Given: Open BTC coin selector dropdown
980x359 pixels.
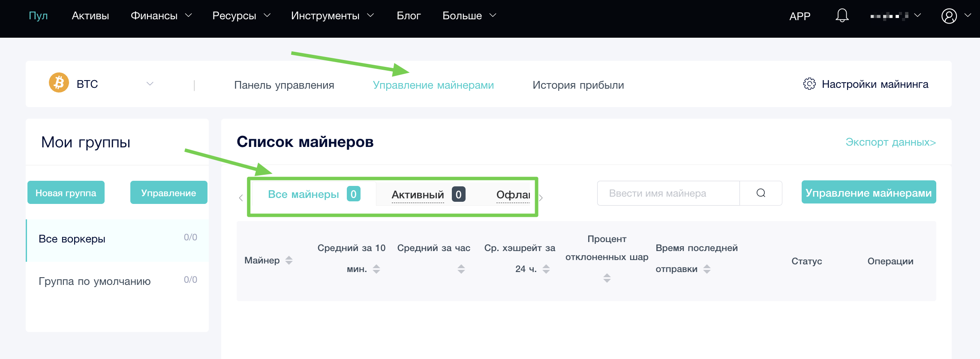Looking at the screenshot, I should click(x=150, y=84).
